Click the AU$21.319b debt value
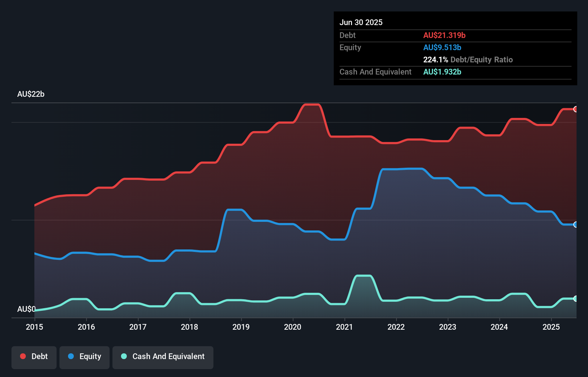Image resolution: width=588 pixels, height=377 pixels. pos(444,35)
